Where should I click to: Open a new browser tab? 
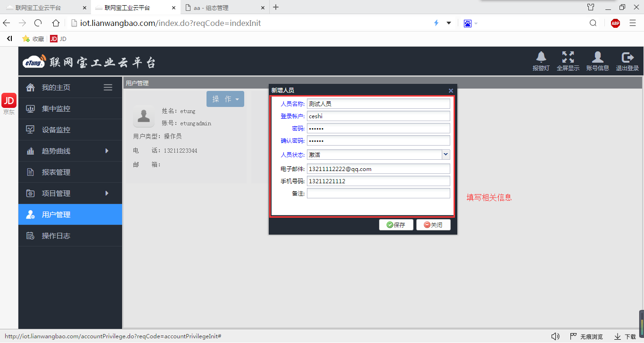pos(276,7)
